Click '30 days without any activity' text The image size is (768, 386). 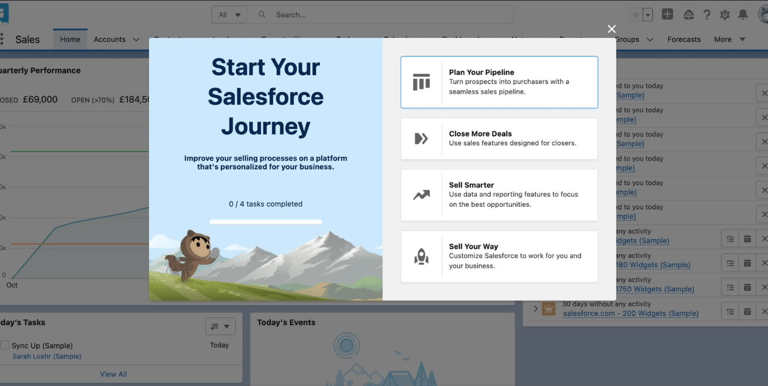click(606, 304)
